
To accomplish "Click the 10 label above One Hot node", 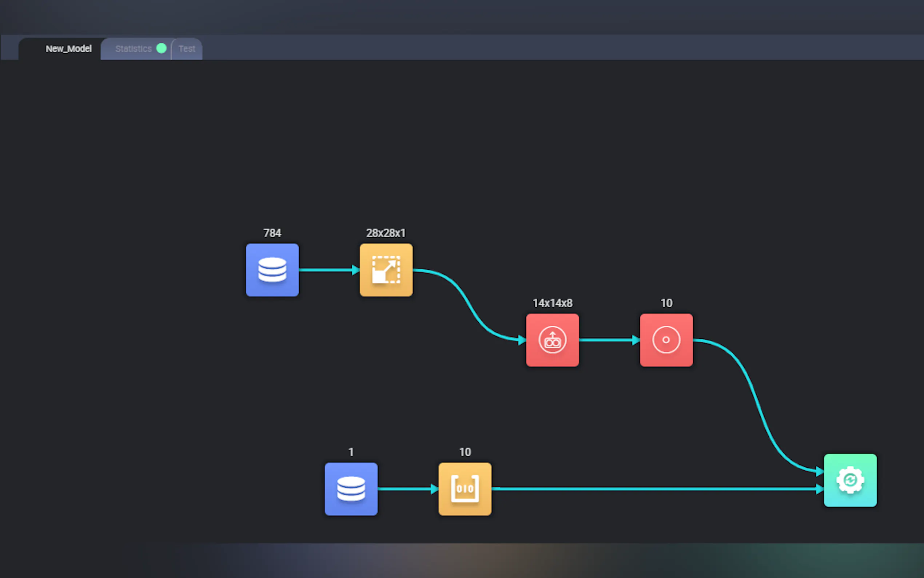I will tap(465, 452).
